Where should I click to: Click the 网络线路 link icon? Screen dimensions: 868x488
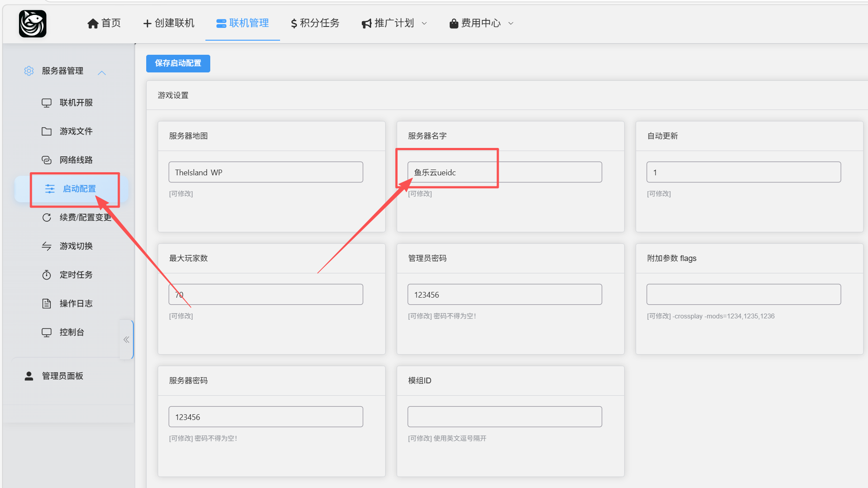[x=46, y=160]
